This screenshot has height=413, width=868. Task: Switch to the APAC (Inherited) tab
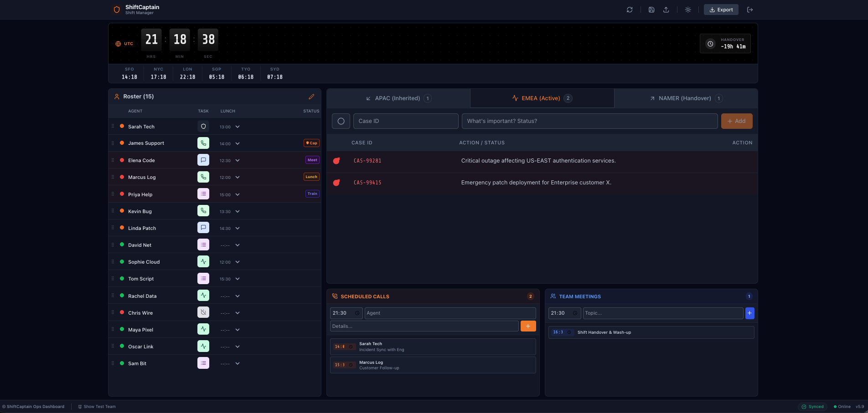[x=398, y=98]
